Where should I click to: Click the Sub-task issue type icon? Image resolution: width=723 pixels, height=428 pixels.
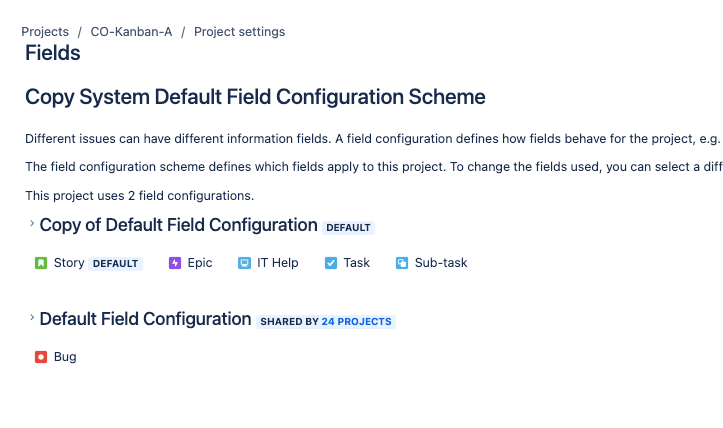click(402, 263)
